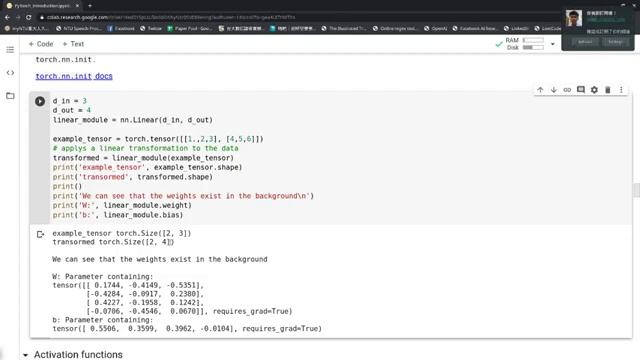Screen dimensions: 640x360
Task: Move the cell down with arrow icon
Action: coord(554,90)
